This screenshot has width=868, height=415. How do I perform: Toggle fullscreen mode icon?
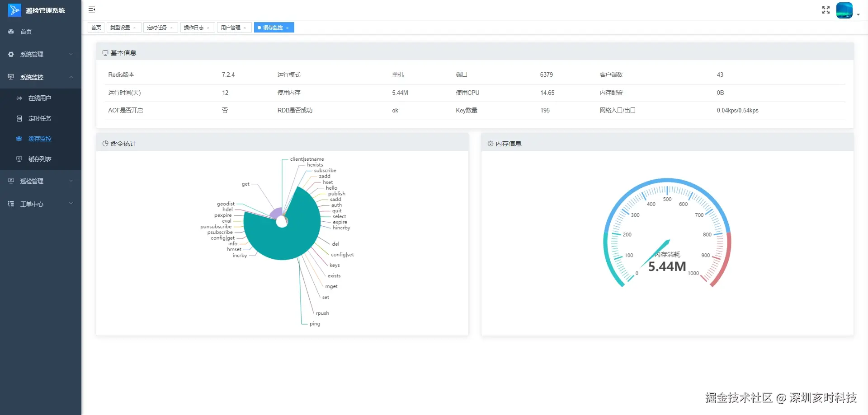[x=826, y=10]
